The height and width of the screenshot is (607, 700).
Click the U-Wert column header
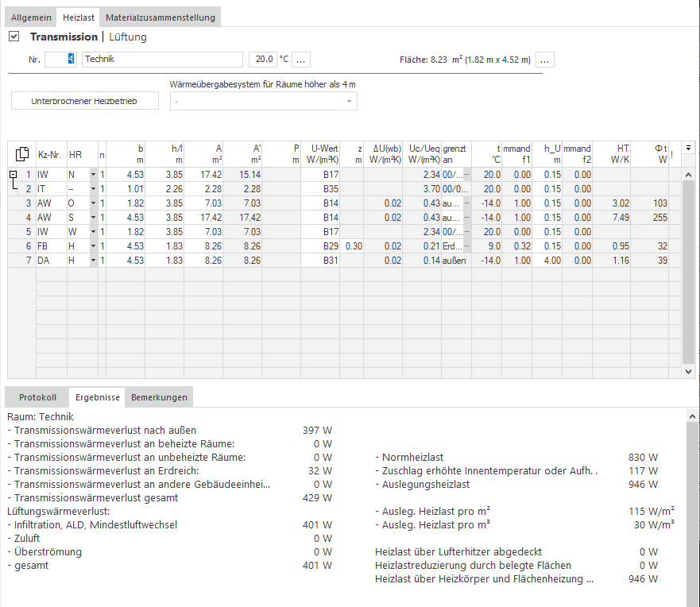coord(320,154)
